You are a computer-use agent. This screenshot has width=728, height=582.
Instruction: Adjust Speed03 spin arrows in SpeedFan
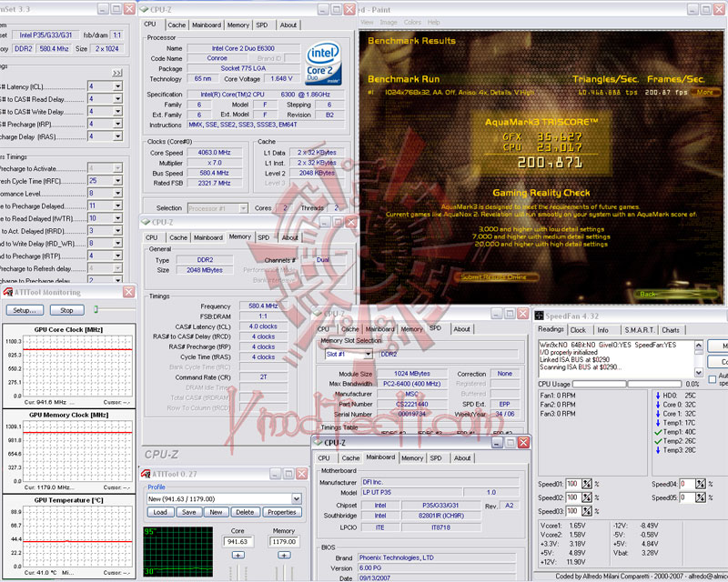587,511
